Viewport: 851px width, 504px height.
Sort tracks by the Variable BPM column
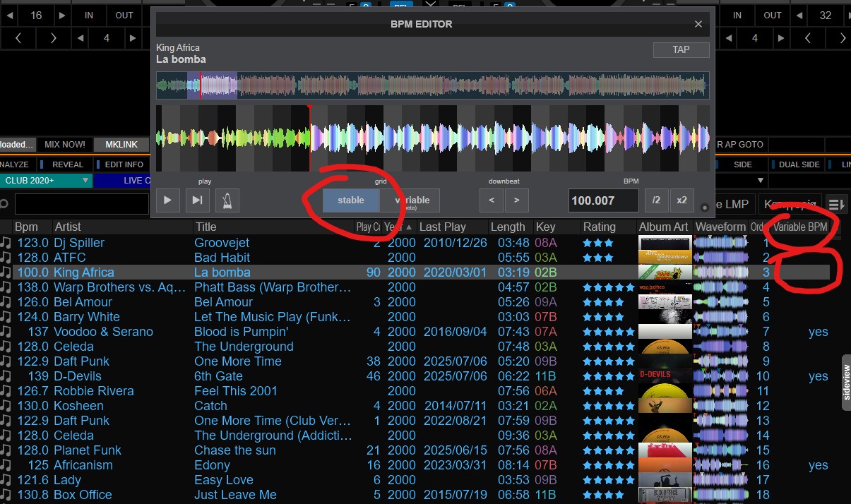800,227
